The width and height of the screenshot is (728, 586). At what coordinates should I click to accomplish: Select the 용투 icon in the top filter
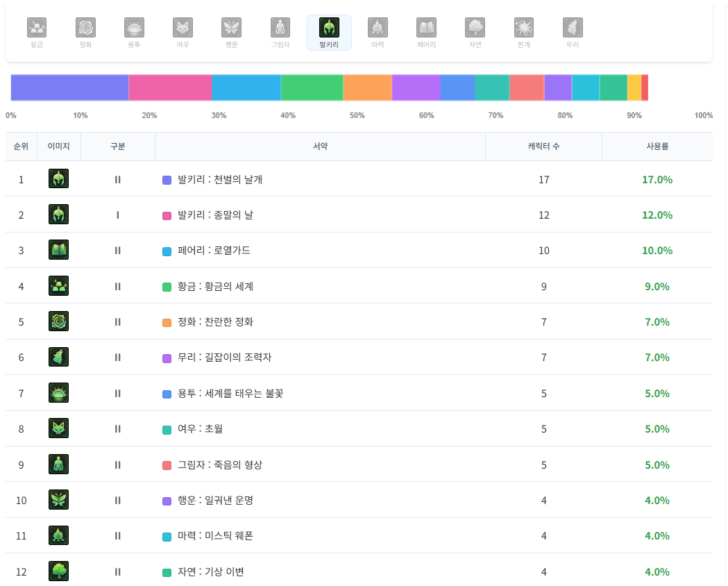134,32
